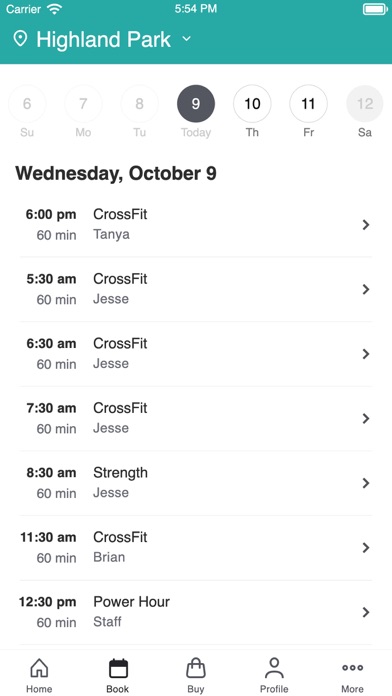Open the 12:30 pm Power Hour class
Viewport: 392px width, 696px height.
(x=196, y=613)
